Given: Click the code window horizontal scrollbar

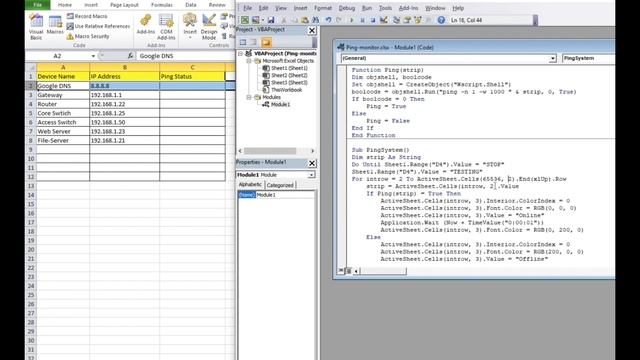Looking at the screenshot, I should click(383, 271).
